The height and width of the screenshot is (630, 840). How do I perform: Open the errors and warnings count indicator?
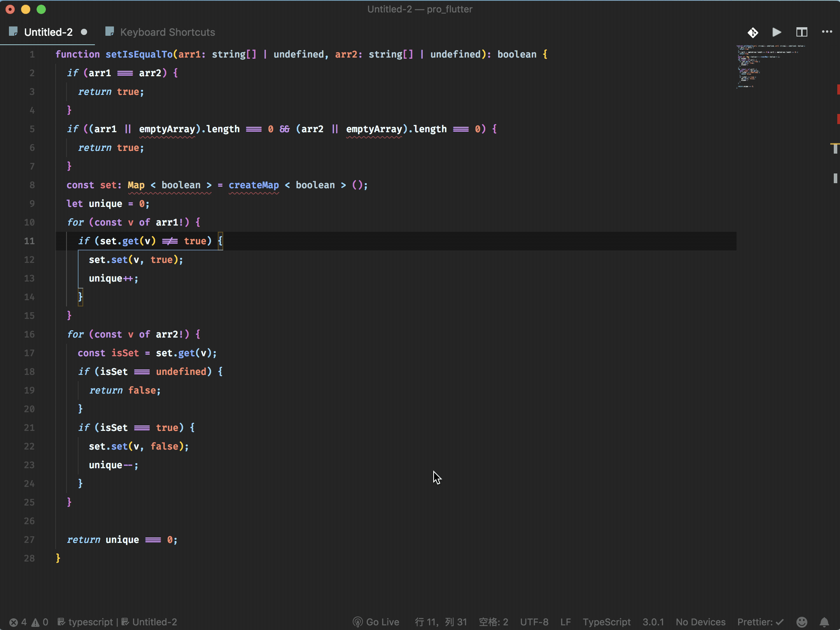click(29, 622)
